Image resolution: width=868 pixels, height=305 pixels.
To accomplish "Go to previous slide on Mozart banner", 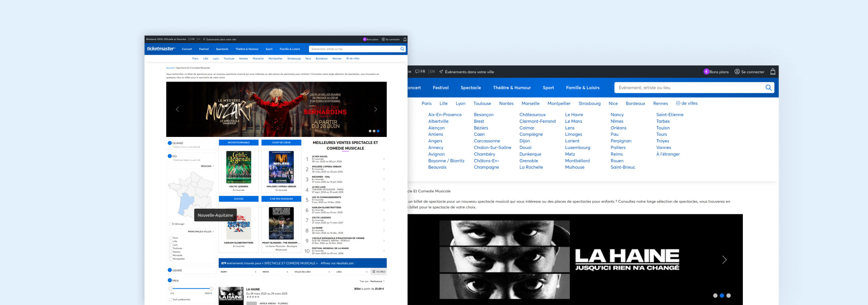I will point(177,109).
